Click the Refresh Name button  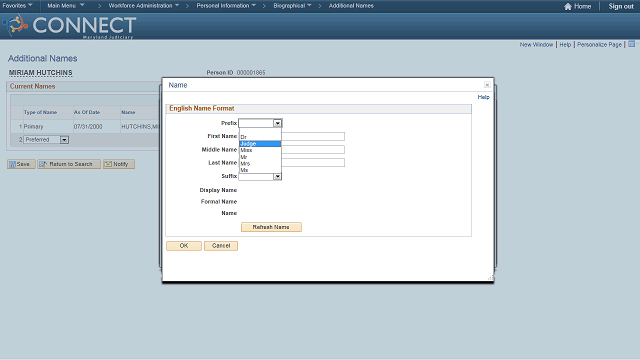click(x=271, y=227)
